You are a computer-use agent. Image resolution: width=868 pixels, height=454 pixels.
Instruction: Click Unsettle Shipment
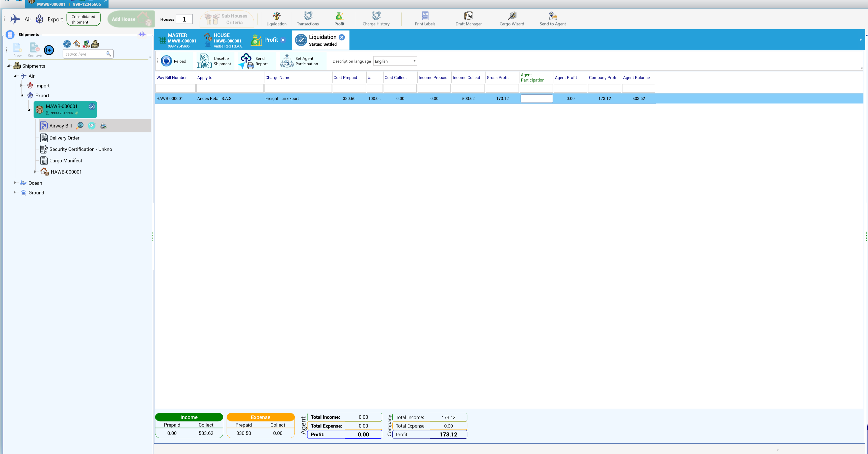click(214, 61)
